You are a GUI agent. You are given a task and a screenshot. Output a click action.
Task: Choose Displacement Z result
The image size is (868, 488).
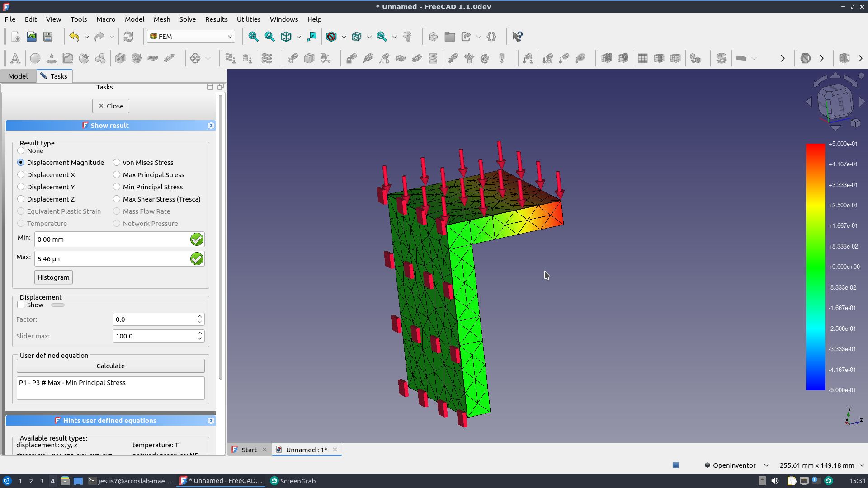46,199
